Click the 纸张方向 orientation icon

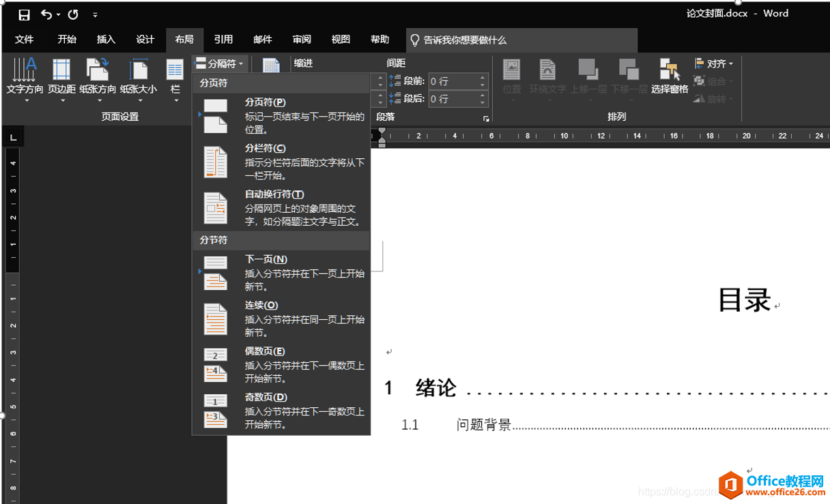(x=98, y=70)
